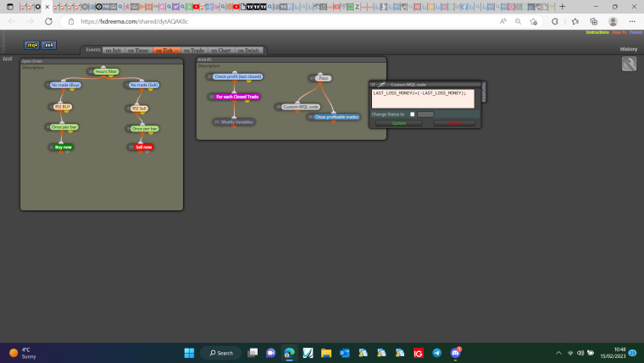This screenshot has height=363, width=644.
Task: Select the For each Closed Trade block
Action: (x=237, y=97)
